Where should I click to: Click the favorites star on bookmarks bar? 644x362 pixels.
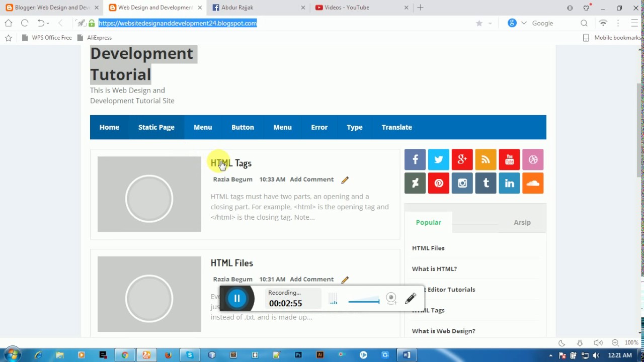[8, 38]
